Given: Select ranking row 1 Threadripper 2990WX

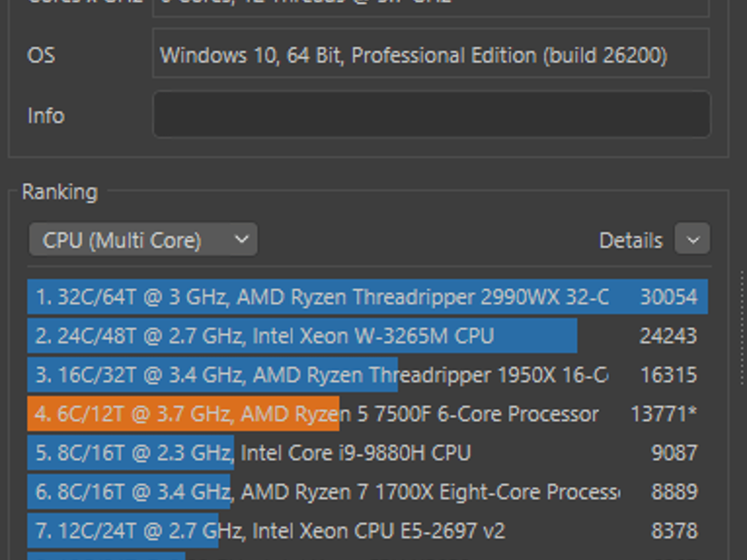Looking at the screenshot, I should pos(368,296).
